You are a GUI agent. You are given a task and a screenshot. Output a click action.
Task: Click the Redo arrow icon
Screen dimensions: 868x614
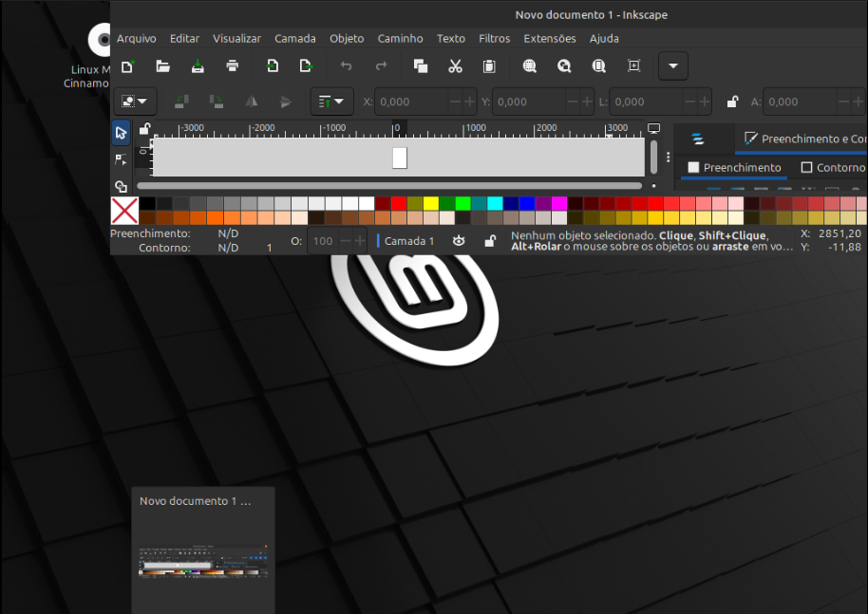381,66
